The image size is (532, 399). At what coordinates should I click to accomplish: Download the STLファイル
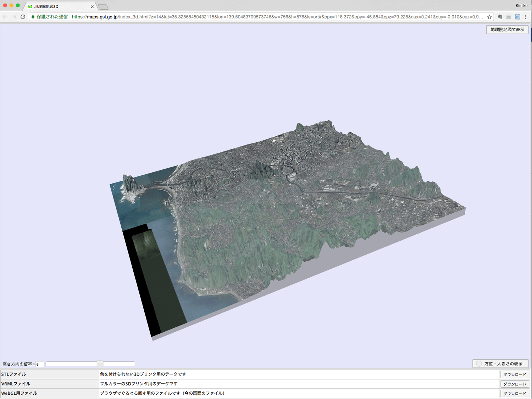515,374
